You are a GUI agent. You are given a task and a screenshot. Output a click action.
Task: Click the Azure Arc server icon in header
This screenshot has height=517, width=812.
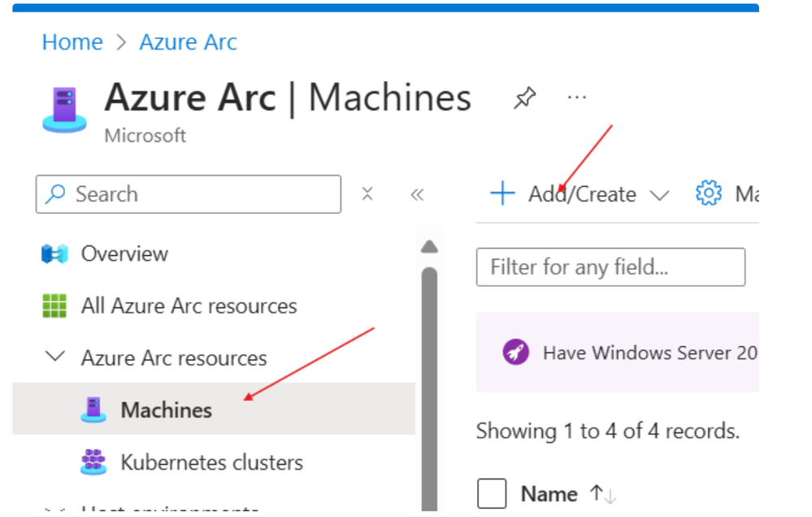[65, 110]
